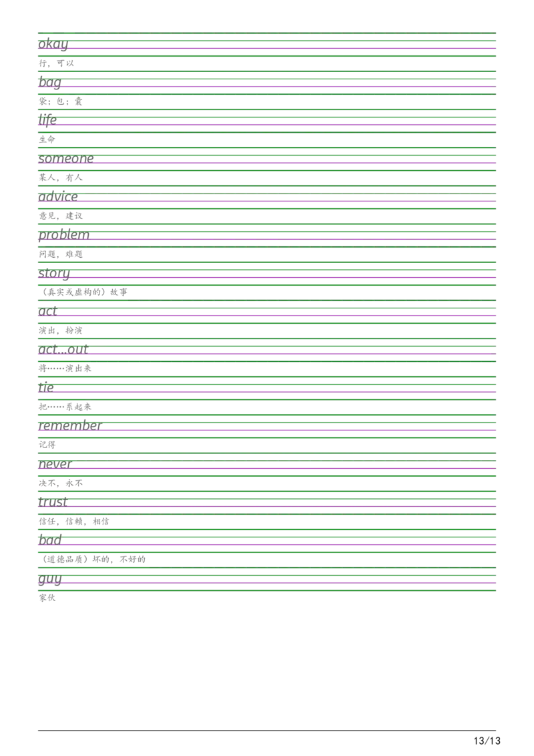Screen dimensions: 534x756
Task: Click the purple-striped row above the first indented block
Action: click(267, 276)
